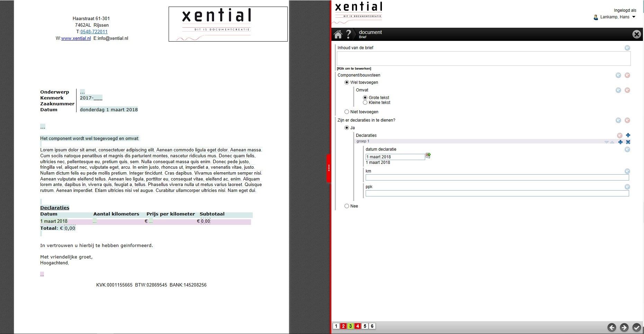Delete groep 1 with the blue X icon
The width and height of the screenshot is (644, 334).
click(x=628, y=142)
